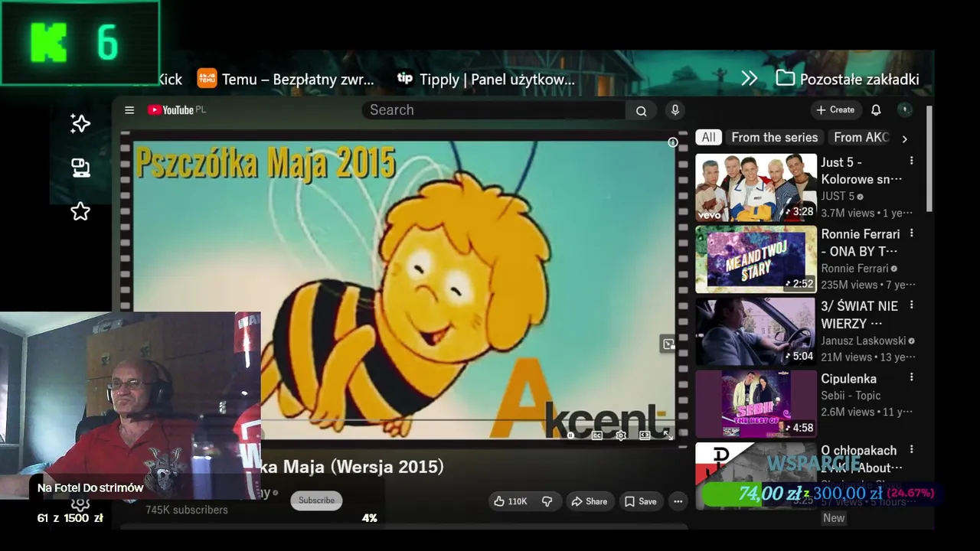The image size is (980, 551).
Task: Focus the YouTube Search field
Action: [x=494, y=110]
